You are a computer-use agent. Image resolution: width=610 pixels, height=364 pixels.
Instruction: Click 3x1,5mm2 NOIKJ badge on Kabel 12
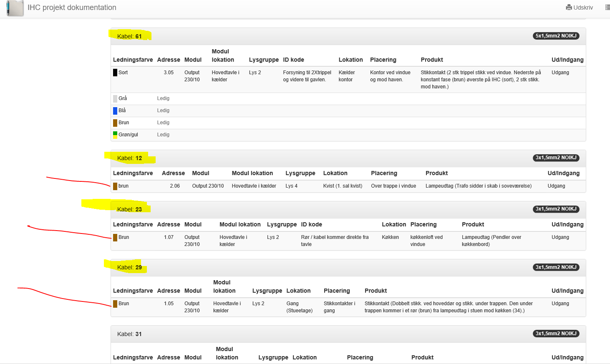[556, 158]
